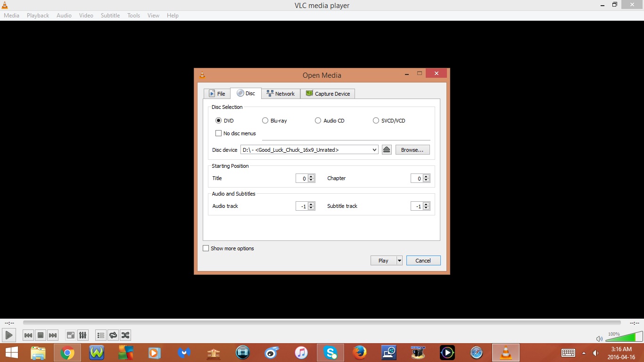Toggle fullscreen video icon

coord(70,335)
